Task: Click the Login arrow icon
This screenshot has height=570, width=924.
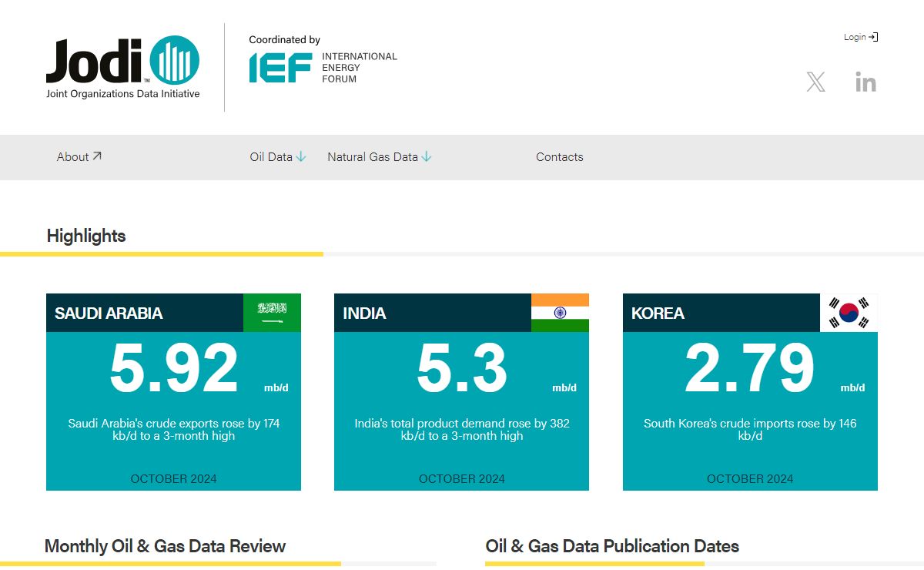Action: click(873, 37)
